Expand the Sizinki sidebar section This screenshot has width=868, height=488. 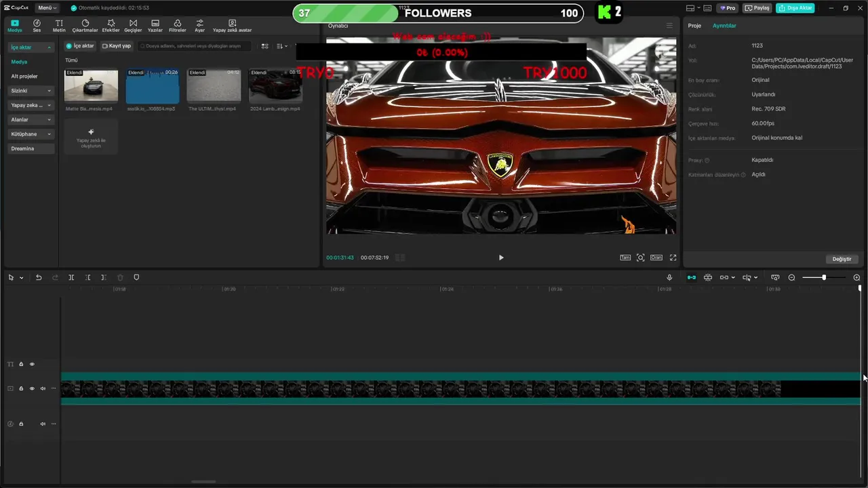pos(31,90)
